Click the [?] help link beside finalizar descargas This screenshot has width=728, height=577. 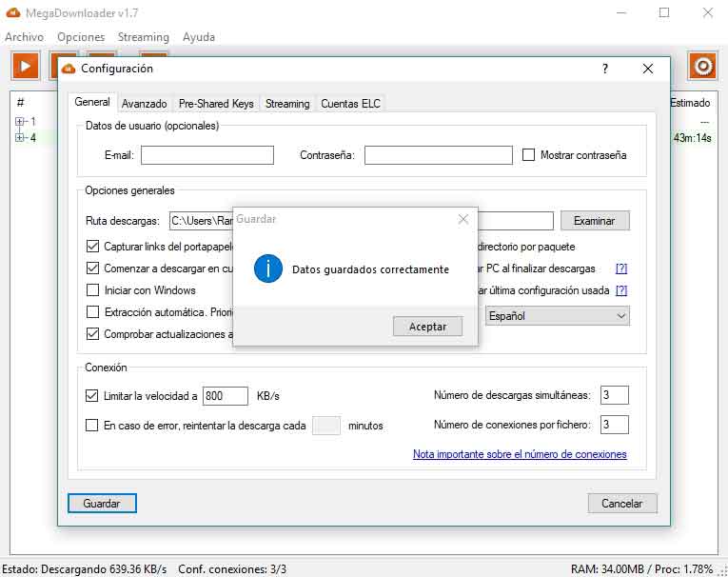tap(621, 269)
